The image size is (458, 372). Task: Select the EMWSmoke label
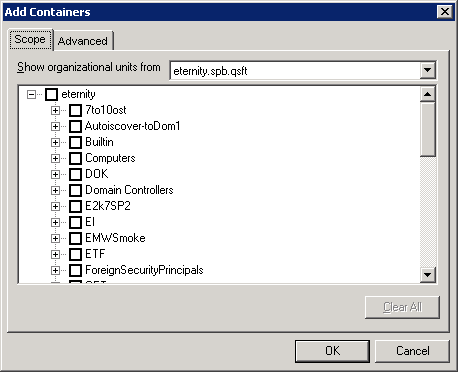(x=115, y=238)
